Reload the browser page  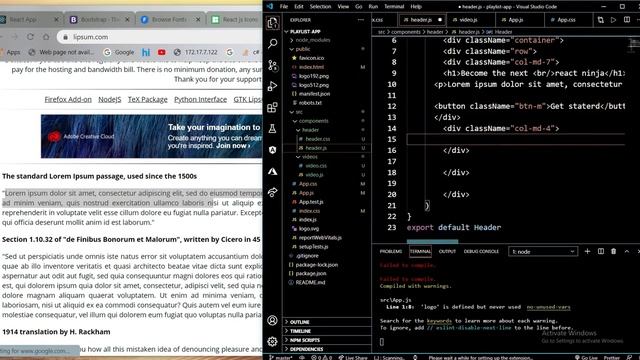click(x=30, y=37)
